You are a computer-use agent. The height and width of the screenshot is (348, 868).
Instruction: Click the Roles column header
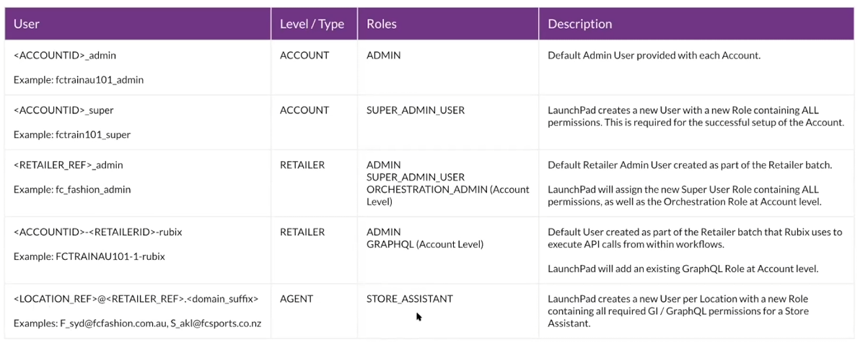381,24
